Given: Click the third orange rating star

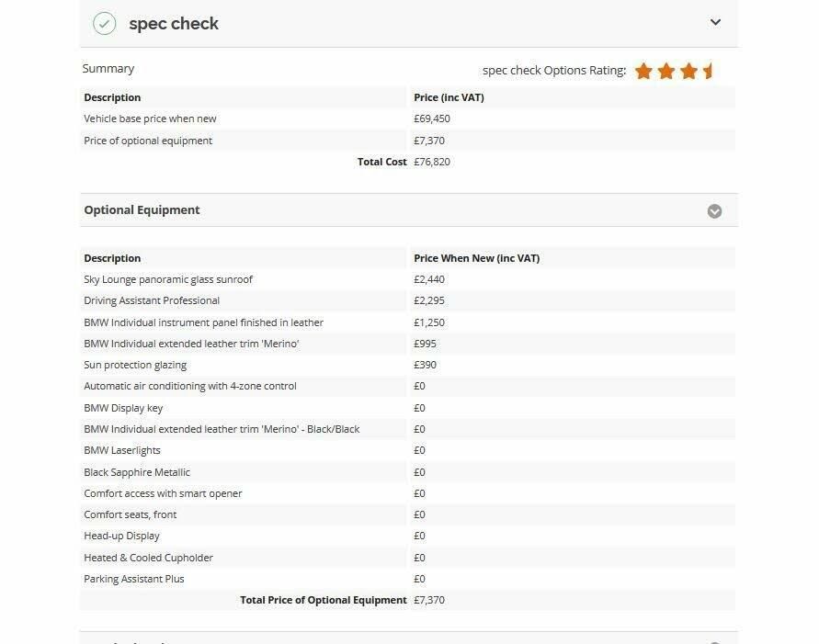Looking at the screenshot, I should (x=689, y=71).
